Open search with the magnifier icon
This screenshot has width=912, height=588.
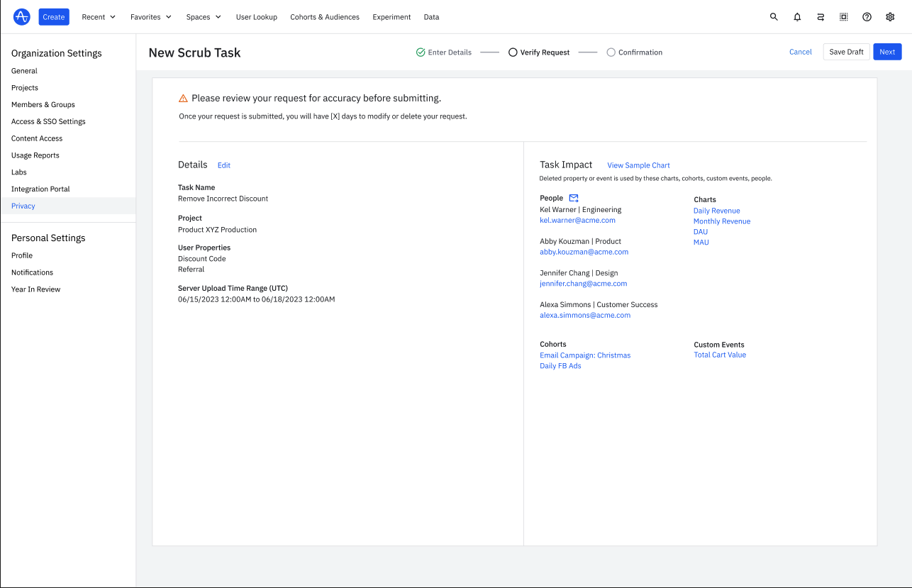tap(774, 17)
